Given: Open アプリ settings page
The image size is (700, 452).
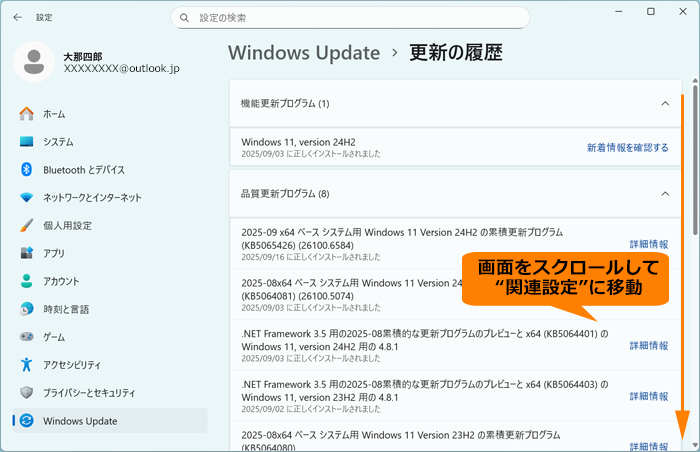Looking at the screenshot, I should click(110, 253).
